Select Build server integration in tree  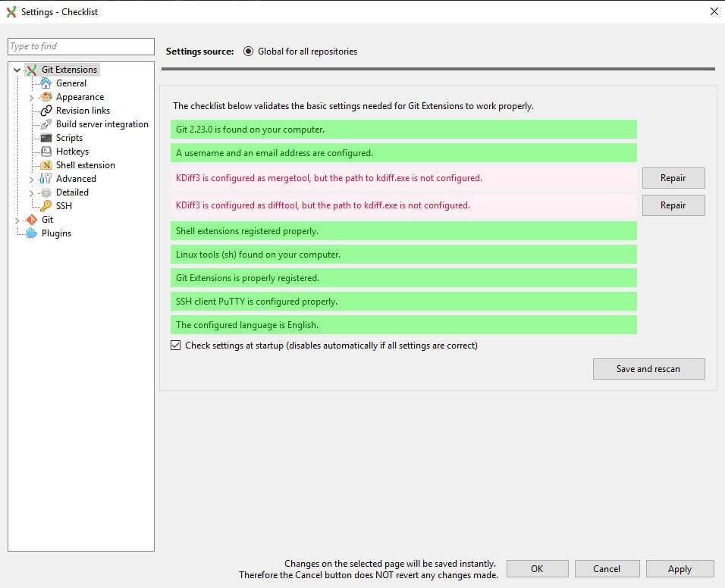[102, 124]
